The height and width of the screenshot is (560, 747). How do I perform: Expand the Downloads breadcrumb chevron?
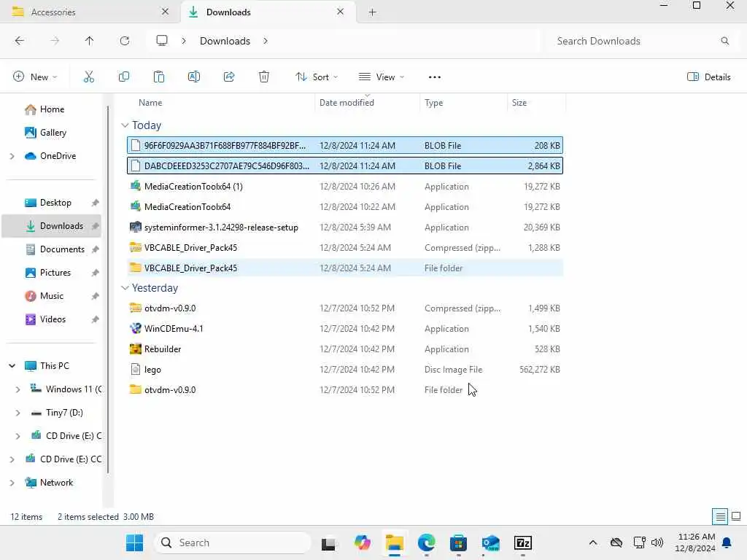click(x=266, y=41)
